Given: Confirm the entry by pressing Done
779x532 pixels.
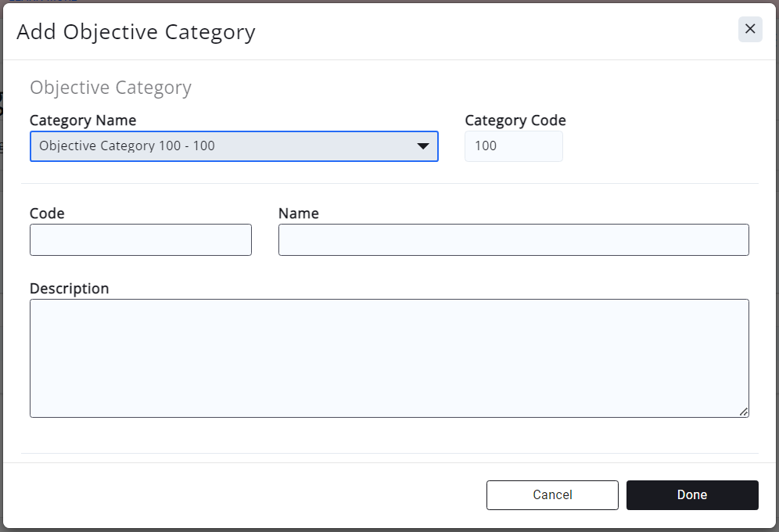Looking at the screenshot, I should [x=691, y=494].
